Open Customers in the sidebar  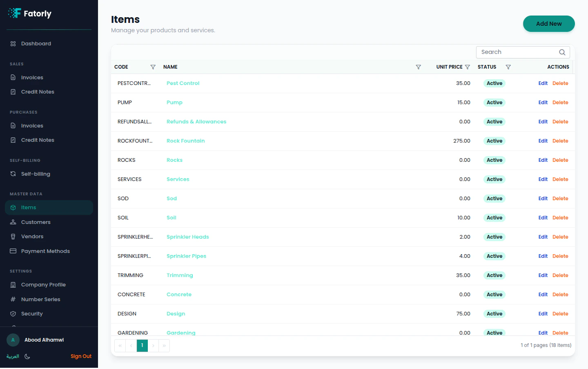point(49,222)
